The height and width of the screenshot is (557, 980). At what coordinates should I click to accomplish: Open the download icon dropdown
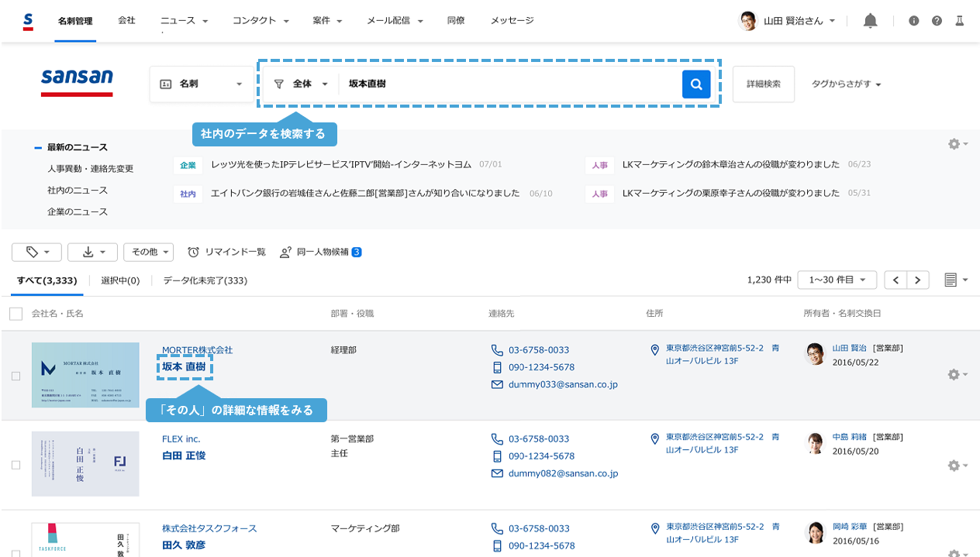click(x=92, y=252)
